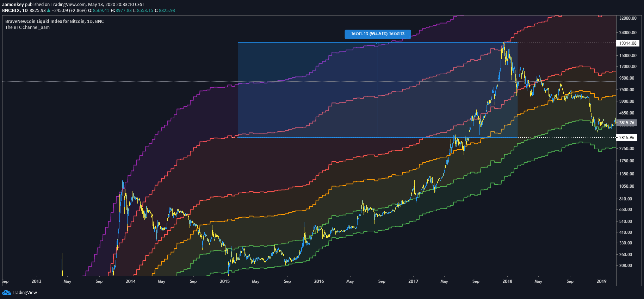Click the 2016 label on time axis
Image resolution: width=644 pixels, height=299 pixels.
click(x=319, y=281)
